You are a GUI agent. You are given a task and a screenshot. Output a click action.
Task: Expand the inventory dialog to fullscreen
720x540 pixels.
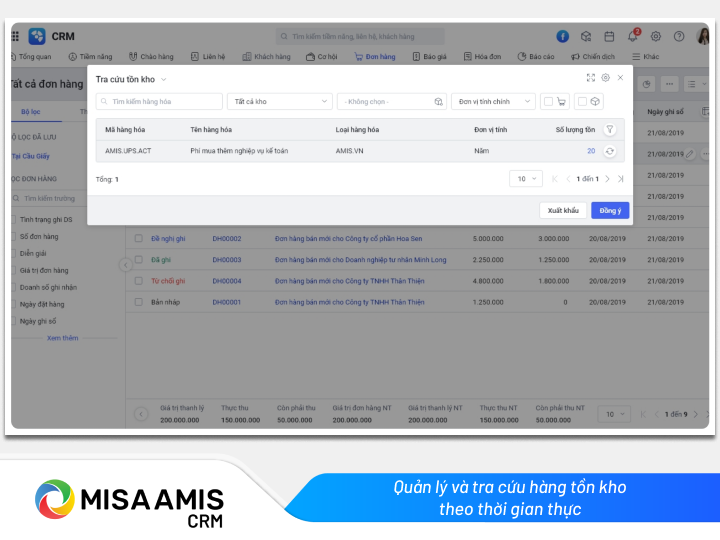click(591, 78)
